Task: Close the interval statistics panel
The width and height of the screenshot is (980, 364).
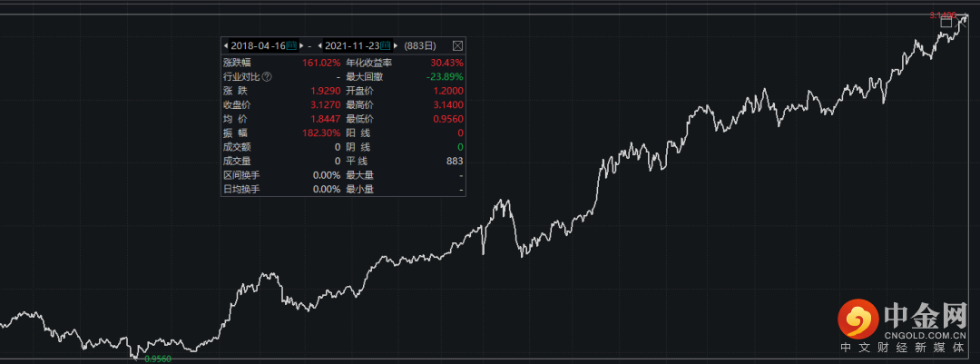Action: pyautogui.click(x=457, y=45)
